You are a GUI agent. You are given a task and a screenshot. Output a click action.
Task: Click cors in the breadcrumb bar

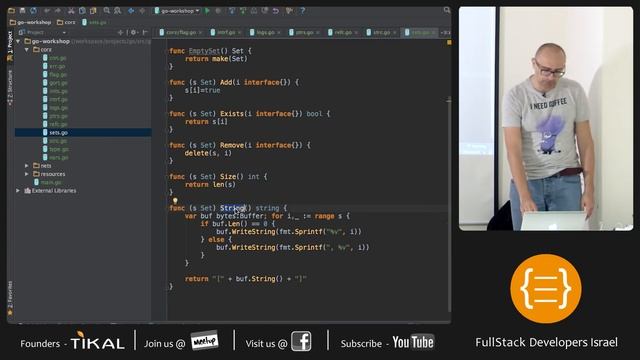pyautogui.click(x=66, y=22)
